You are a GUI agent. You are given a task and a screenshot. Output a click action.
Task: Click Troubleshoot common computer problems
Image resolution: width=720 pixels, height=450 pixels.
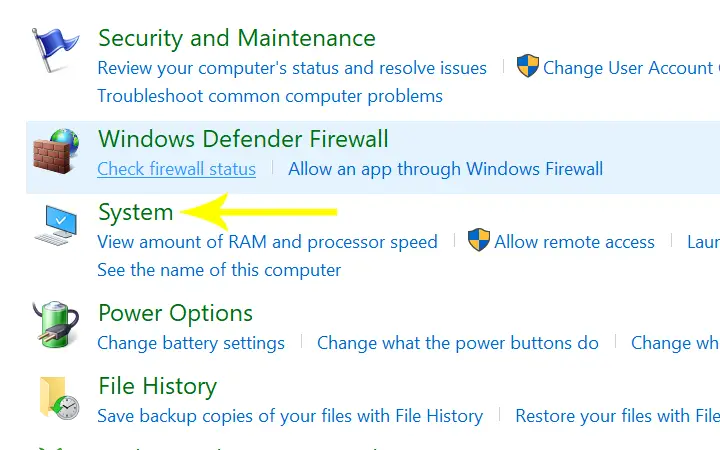(x=270, y=96)
